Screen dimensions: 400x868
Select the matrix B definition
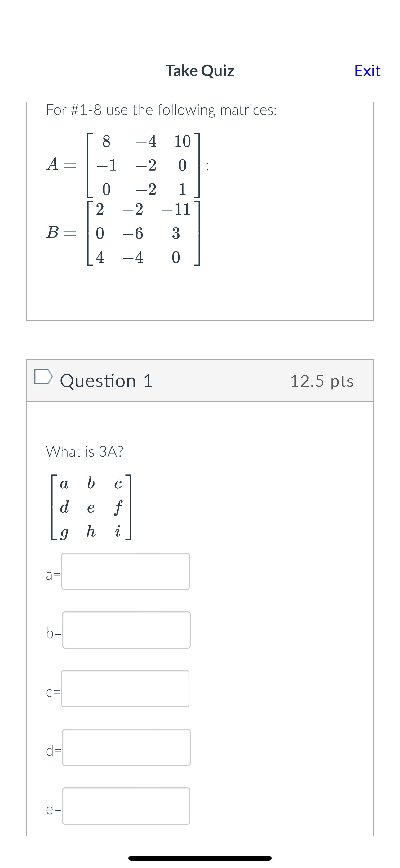coord(125,233)
